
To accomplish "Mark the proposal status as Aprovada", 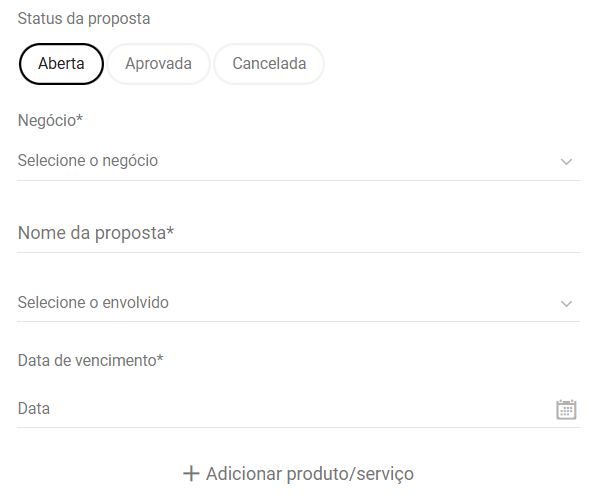I will (158, 64).
